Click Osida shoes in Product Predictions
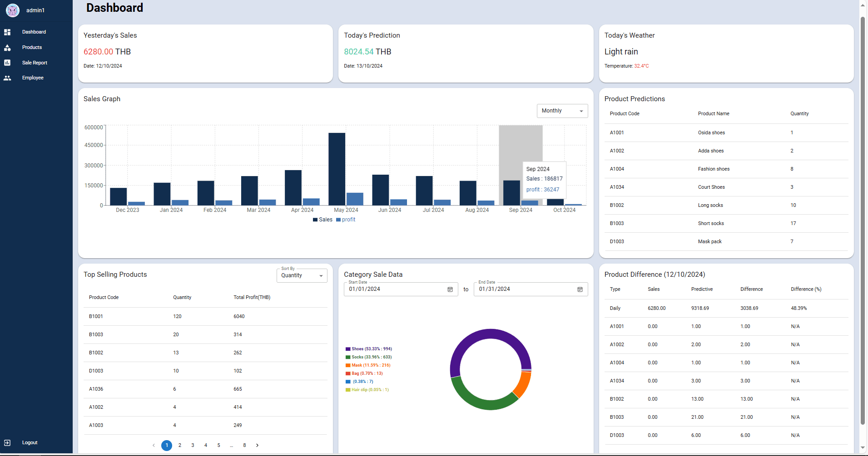The height and width of the screenshot is (456, 868). pos(711,133)
